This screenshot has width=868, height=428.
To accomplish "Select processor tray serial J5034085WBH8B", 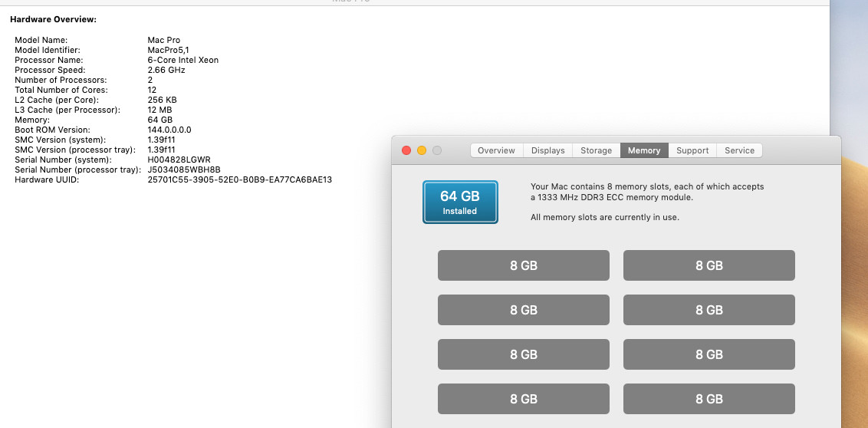I will click(x=184, y=170).
